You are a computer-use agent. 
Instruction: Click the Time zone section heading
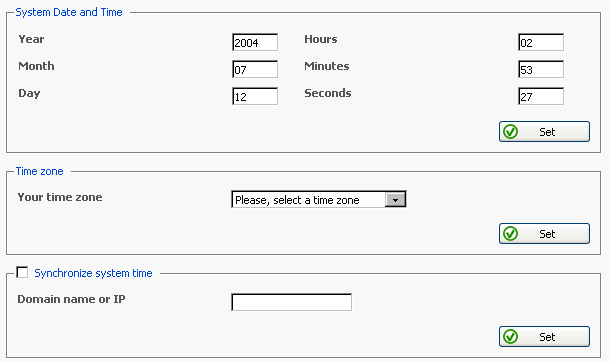click(x=39, y=171)
